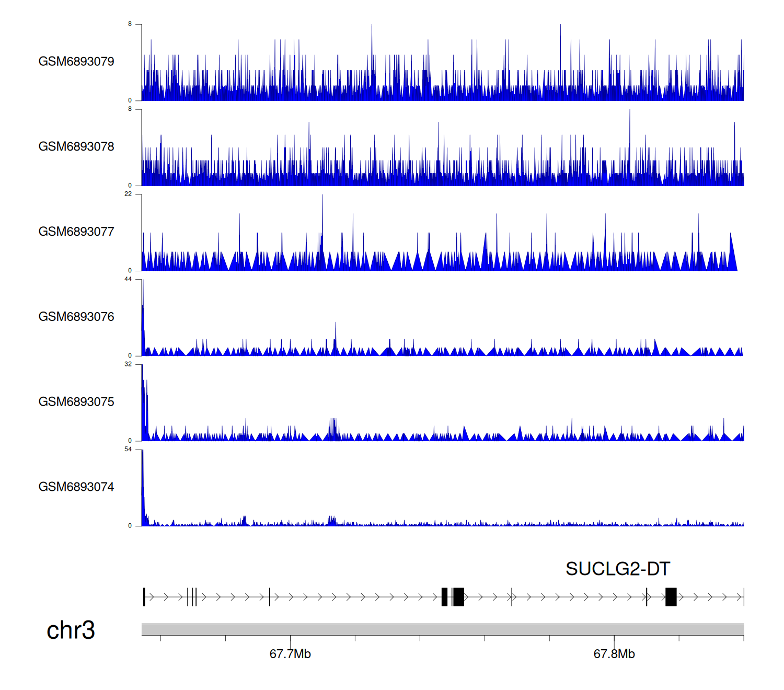The image size is (784, 690).
Task: Click the gray chromosome ideogram bar
Action: tap(442, 629)
